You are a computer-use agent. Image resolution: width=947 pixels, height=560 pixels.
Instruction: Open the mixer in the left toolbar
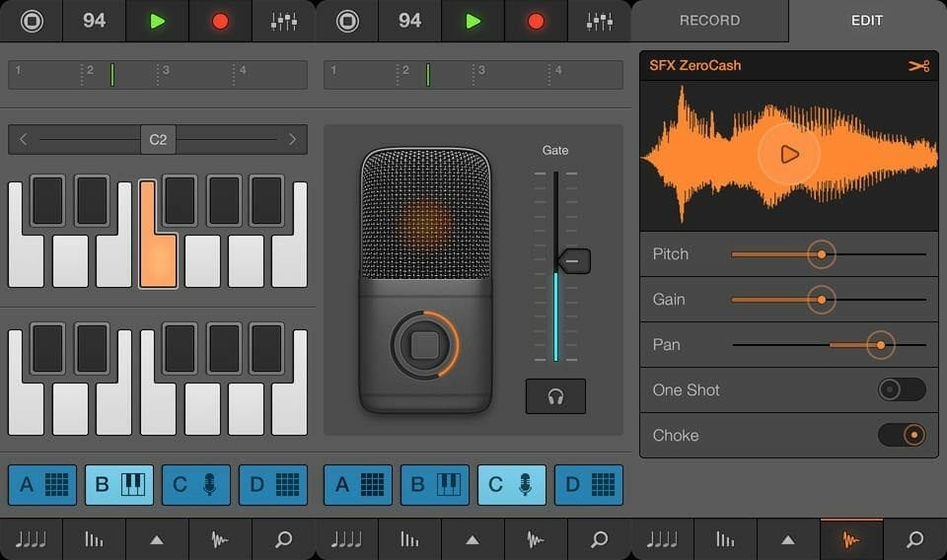click(x=283, y=21)
